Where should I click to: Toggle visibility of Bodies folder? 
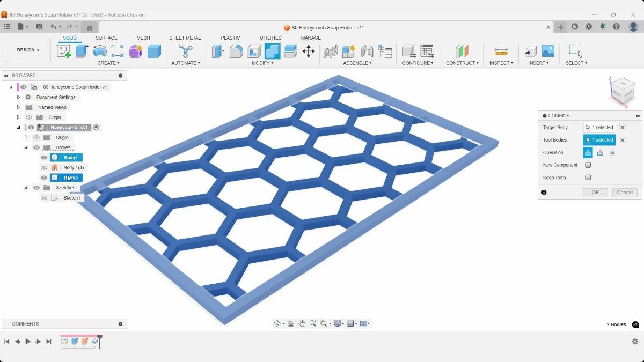36,147
